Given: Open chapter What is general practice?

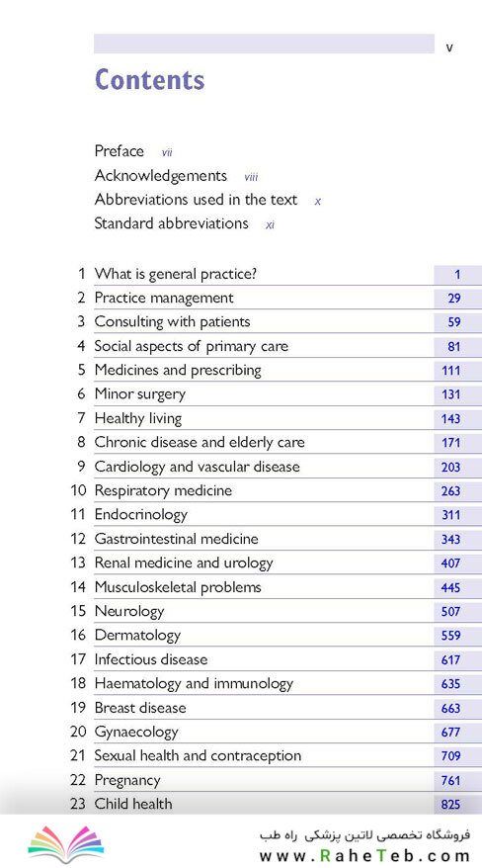Looking at the screenshot, I should (176, 274).
